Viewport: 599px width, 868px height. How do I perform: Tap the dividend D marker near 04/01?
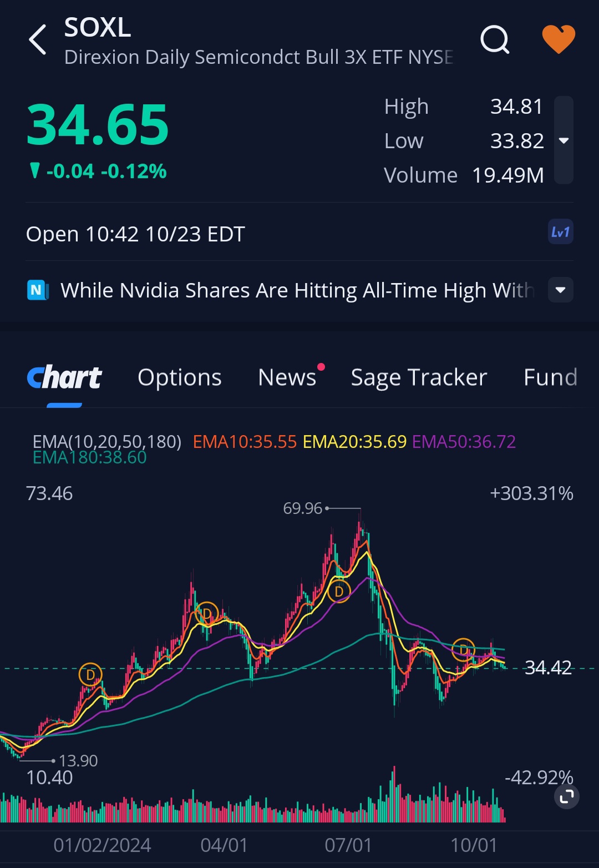[x=207, y=614]
